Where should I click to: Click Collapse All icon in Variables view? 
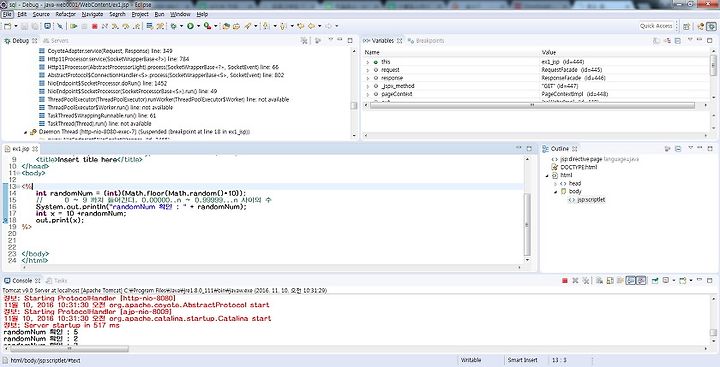pos(678,41)
